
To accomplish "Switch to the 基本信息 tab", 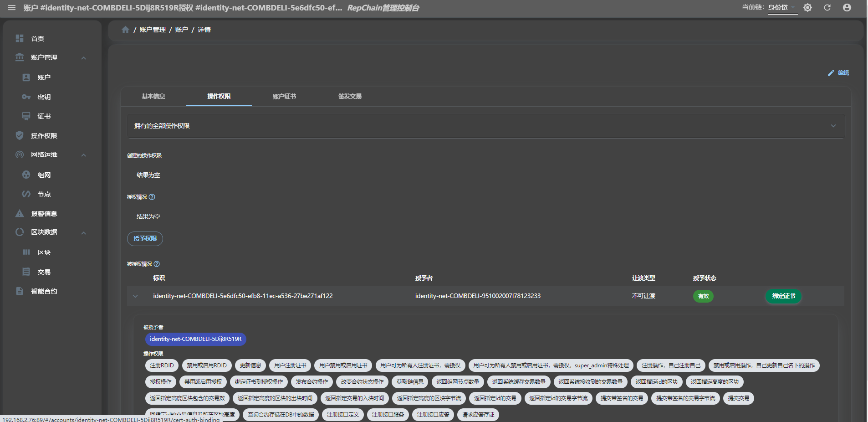I will pos(153,96).
